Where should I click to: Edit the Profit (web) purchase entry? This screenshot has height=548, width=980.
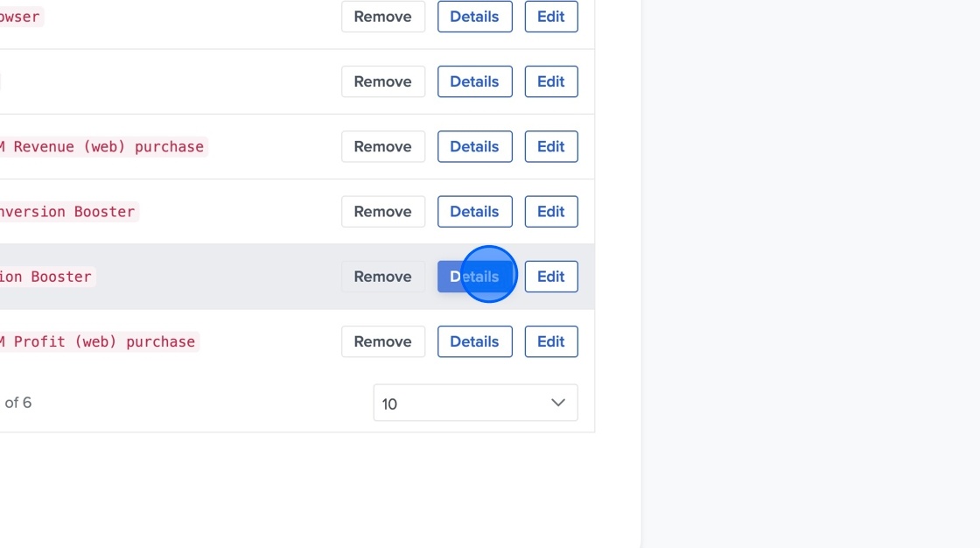[x=550, y=341]
